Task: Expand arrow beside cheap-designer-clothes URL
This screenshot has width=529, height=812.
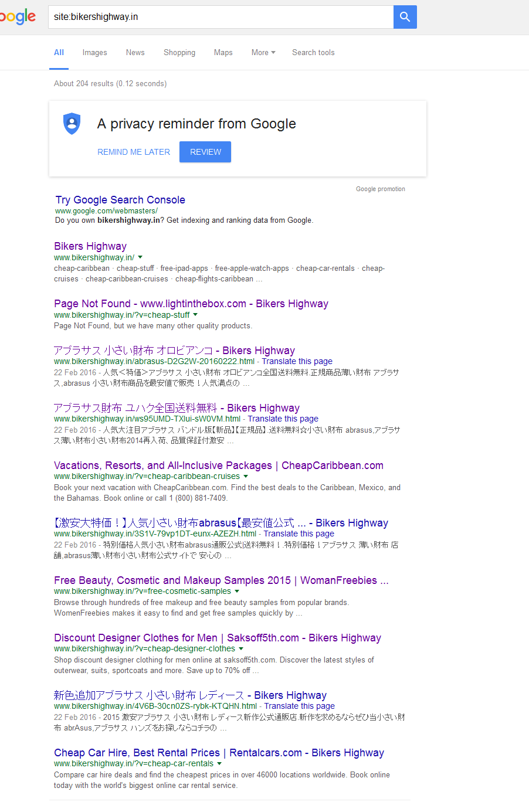Action: tap(241, 648)
